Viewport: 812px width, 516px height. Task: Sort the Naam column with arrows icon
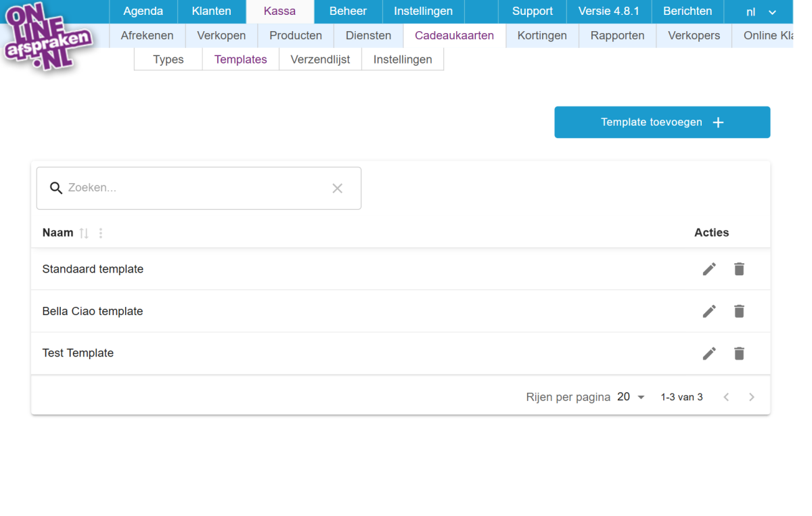tap(84, 233)
